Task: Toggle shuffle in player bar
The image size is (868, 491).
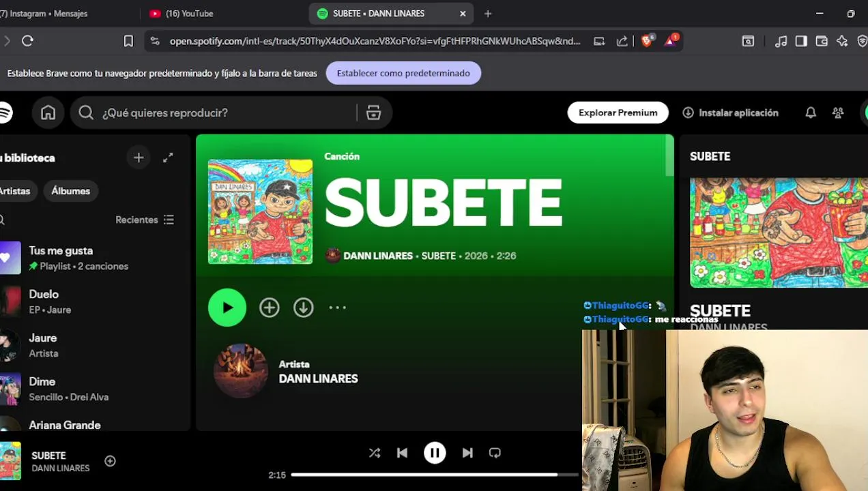Action: [x=375, y=453]
